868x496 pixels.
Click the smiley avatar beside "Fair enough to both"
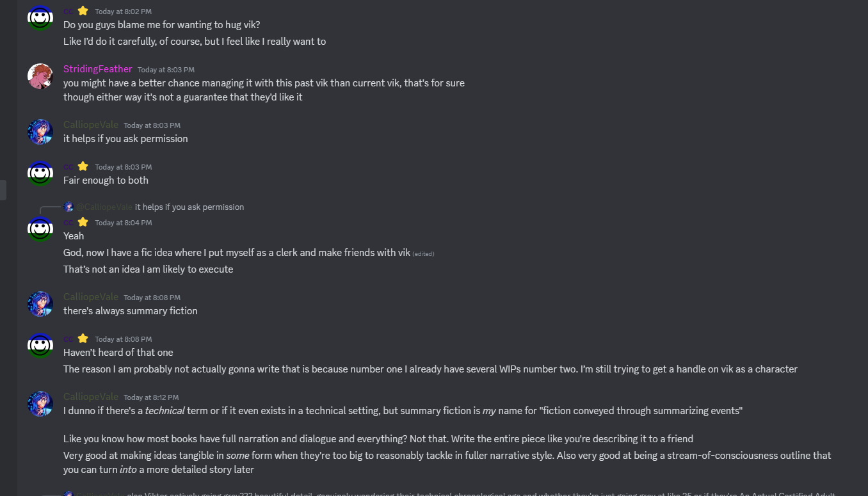click(40, 173)
